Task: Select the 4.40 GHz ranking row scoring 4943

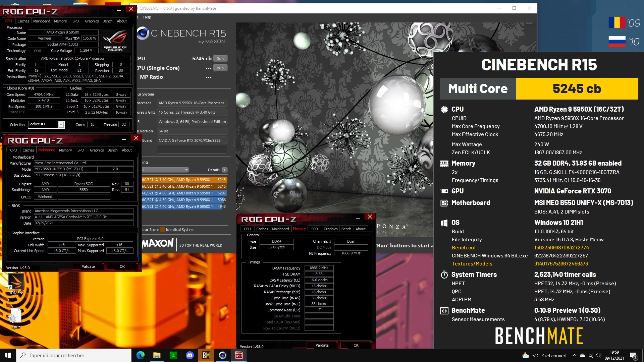Action: coord(184,206)
